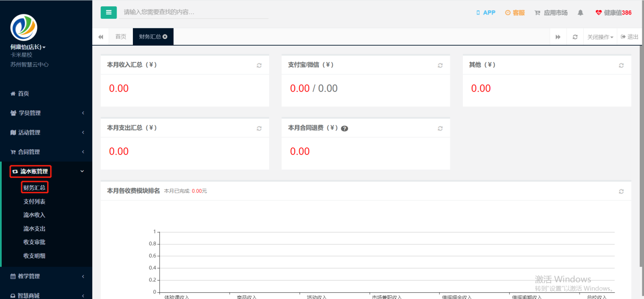644x299 pixels.
Task: Click the 退出 logout button
Action: 630,37
